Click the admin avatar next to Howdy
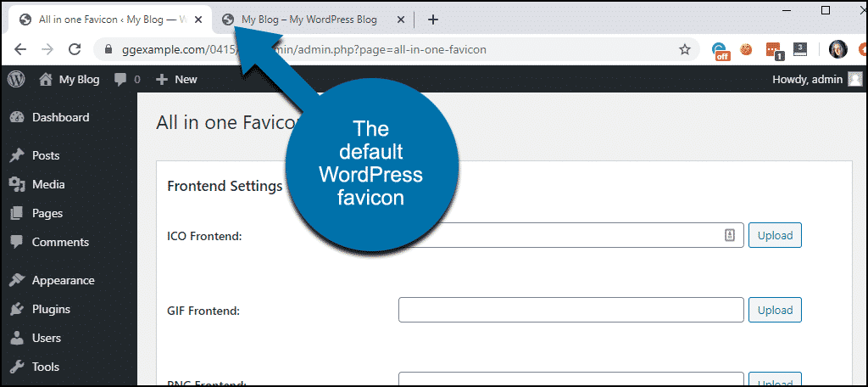 tap(855, 80)
